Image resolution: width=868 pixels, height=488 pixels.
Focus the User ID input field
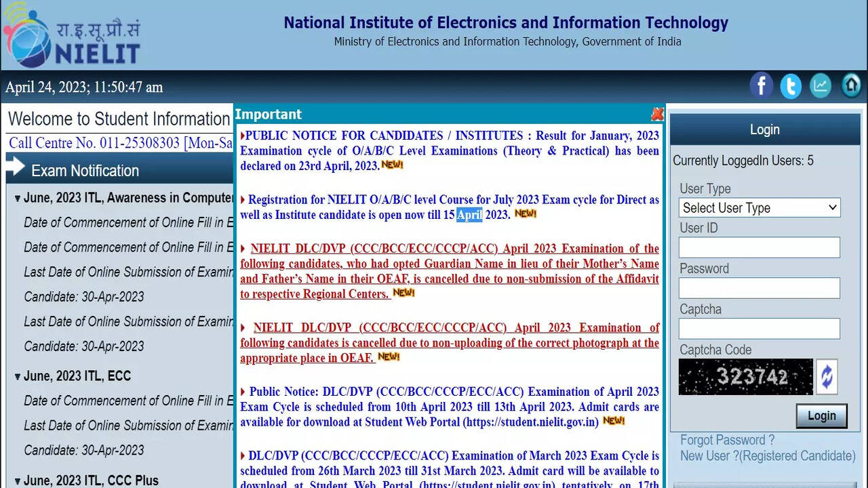click(x=759, y=247)
